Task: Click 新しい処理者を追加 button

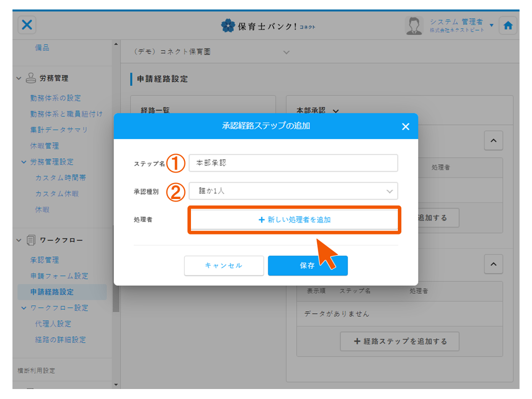Action: (x=294, y=219)
